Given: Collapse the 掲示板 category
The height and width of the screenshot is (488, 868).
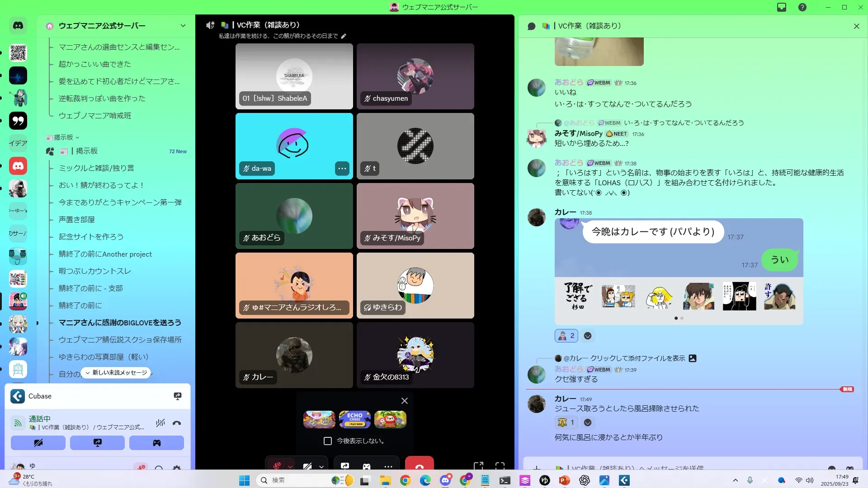Looking at the screenshot, I should click(63, 137).
